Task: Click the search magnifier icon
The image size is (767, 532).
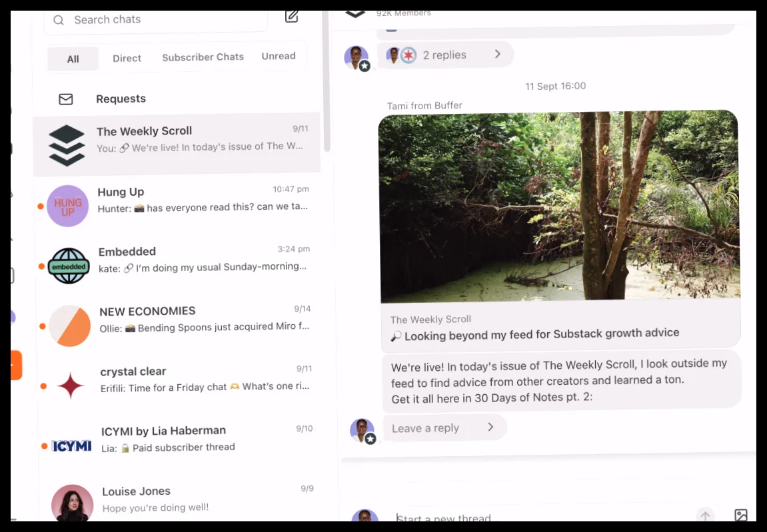Action: (x=59, y=20)
